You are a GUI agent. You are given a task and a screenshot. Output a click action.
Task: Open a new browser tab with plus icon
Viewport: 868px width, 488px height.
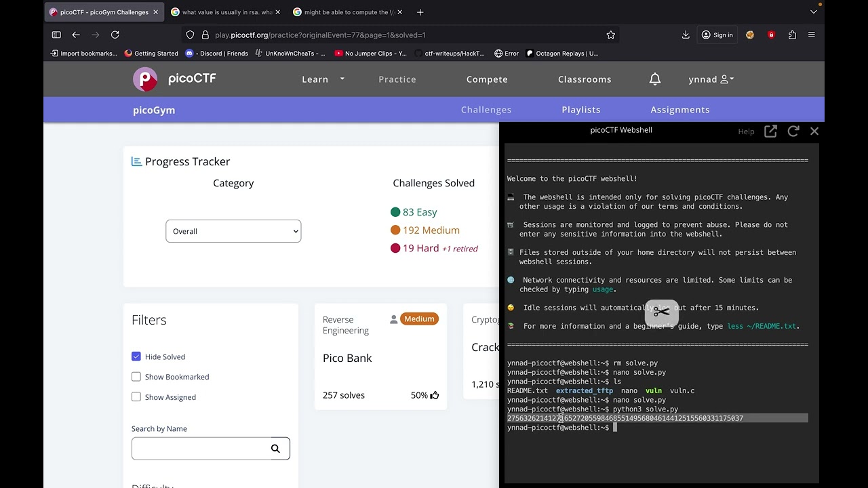pos(420,12)
